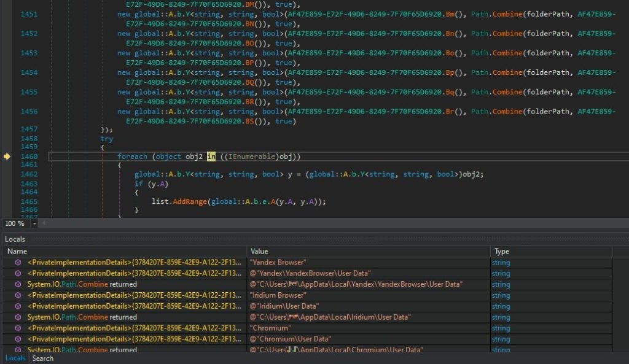Click the variable icon of the "Iridium Browser" row
Image resolution: width=629 pixels, height=364 pixels.
[x=18, y=295]
